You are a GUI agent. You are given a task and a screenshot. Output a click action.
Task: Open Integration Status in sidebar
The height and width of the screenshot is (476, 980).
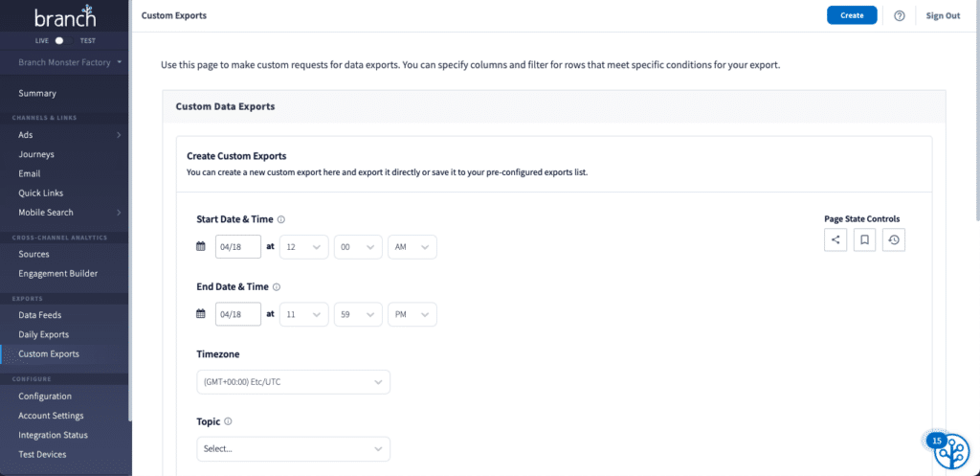(x=54, y=435)
